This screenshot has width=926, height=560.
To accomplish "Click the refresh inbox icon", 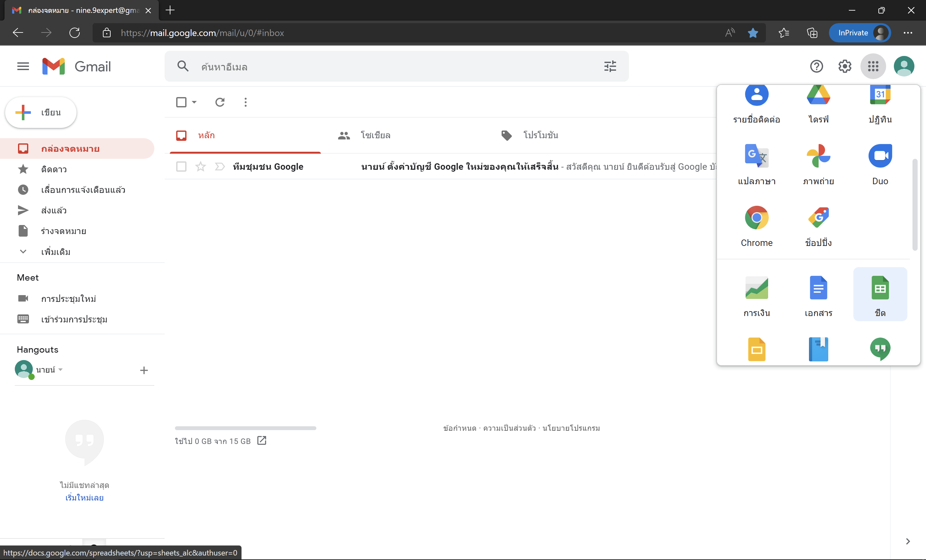I will (x=220, y=102).
